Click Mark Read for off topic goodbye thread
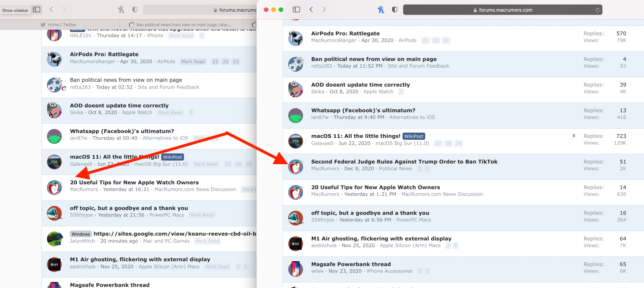The image size is (644, 288). (x=202, y=215)
